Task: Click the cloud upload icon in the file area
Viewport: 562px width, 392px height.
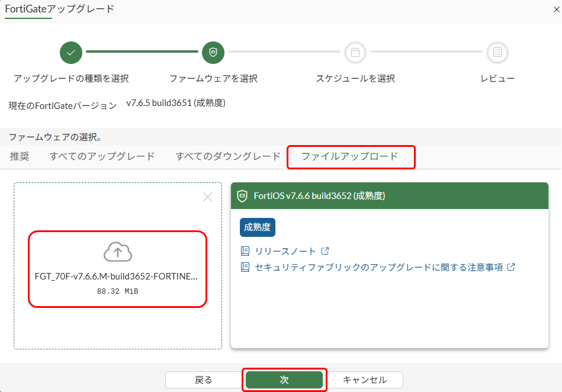Action: [117, 252]
